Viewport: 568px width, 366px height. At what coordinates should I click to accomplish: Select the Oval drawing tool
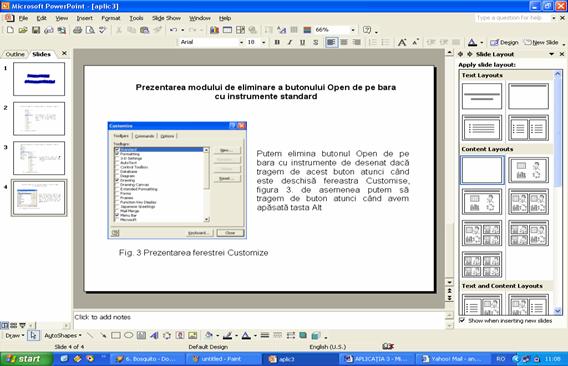pos(129,336)
